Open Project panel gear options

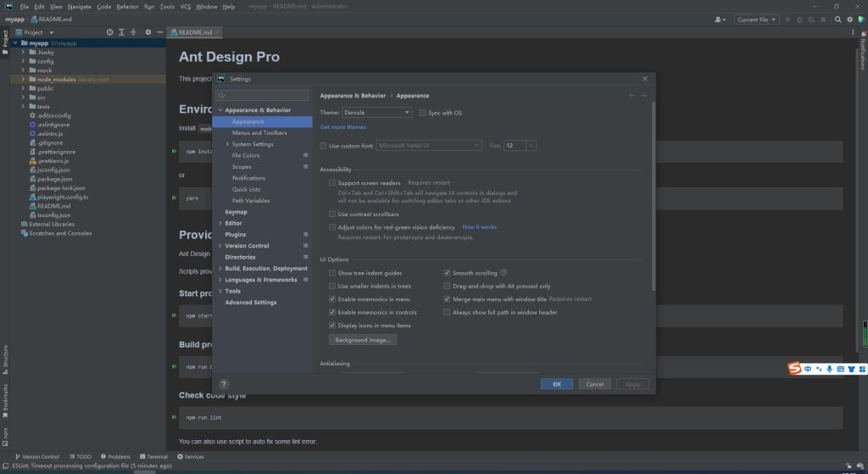point(147,32)
